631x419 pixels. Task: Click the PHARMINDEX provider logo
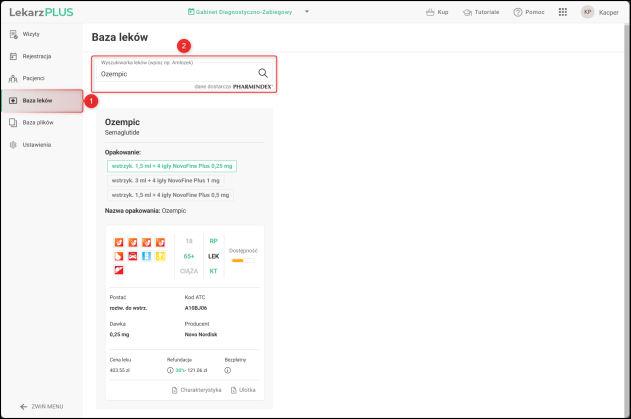click(x=253, y=87)
